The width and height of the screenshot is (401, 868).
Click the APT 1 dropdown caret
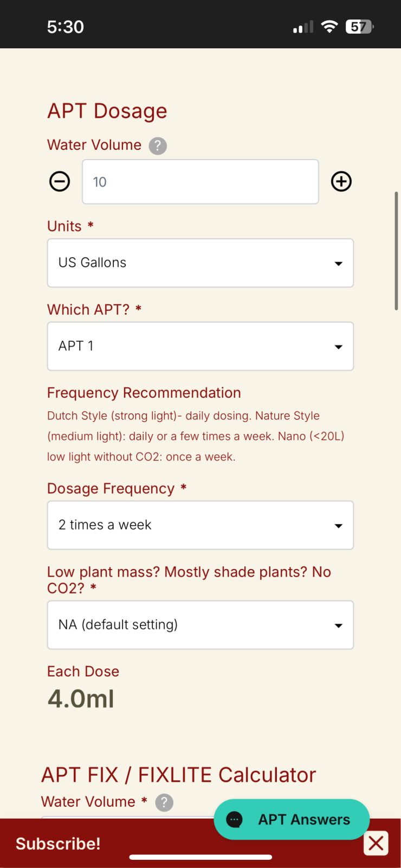[339, 347]
